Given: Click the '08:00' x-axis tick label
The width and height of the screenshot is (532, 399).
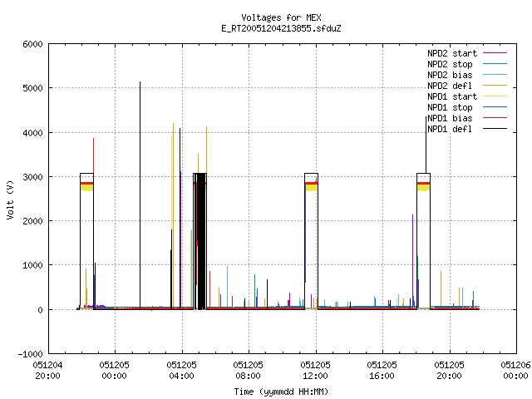Looking at the screenshot, I should [x=248, y=376].
